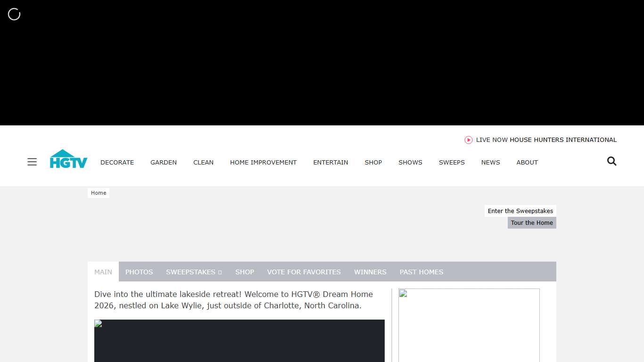Select Home Improvement in navigation
The height and width of the screenshot is (362, 644).
pos(263,162)
